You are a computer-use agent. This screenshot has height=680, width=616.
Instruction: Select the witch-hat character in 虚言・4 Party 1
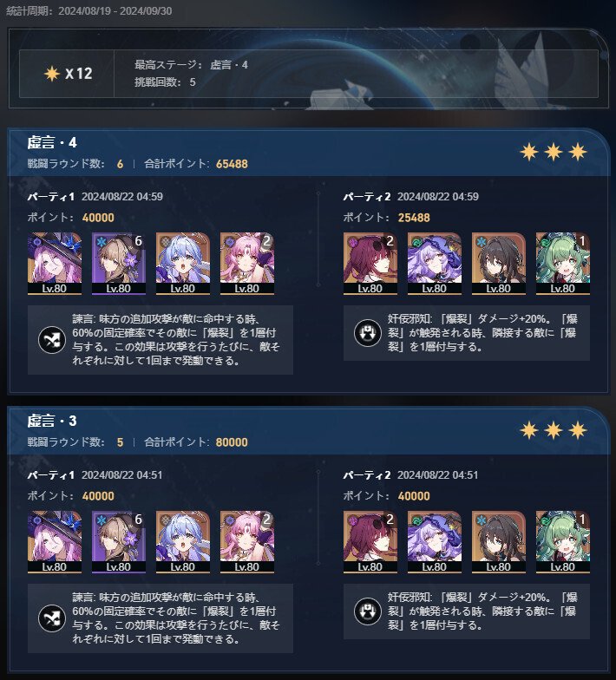click(x=55, y=264)
